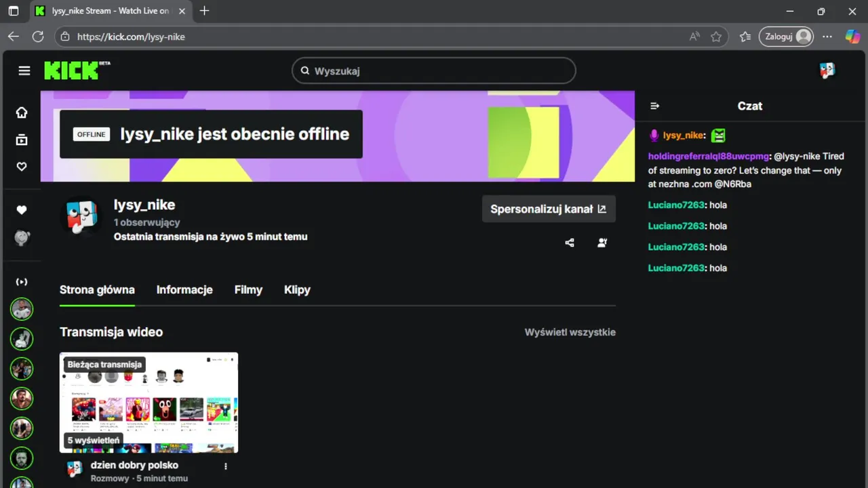
Task: Open fifth recommended streamer avatar in sidebar
Action: [22, 428]
